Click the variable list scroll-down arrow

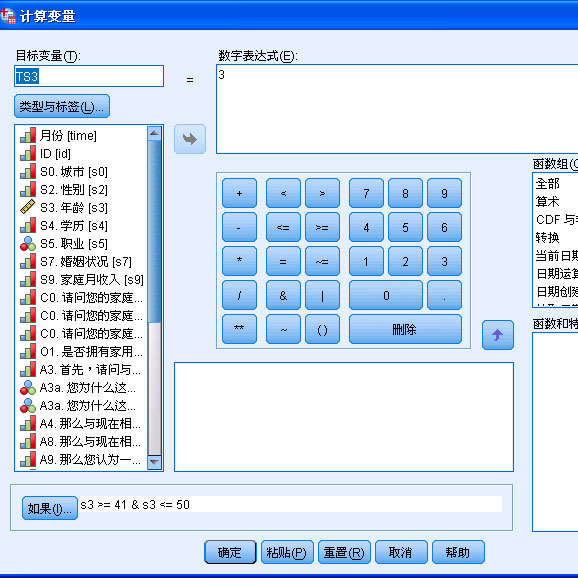point(154,462)
